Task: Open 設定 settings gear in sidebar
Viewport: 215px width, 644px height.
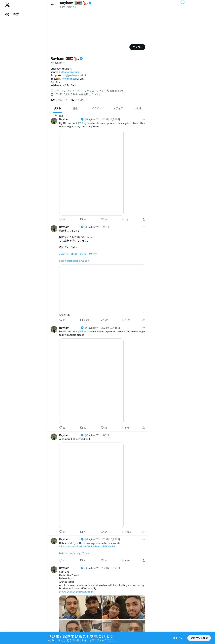Action: pyautogui.click(x=12, y=15)
